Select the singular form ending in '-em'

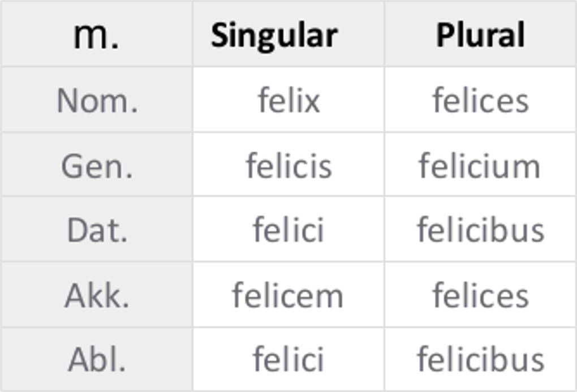pyautogui.click(x=287, y=295)
